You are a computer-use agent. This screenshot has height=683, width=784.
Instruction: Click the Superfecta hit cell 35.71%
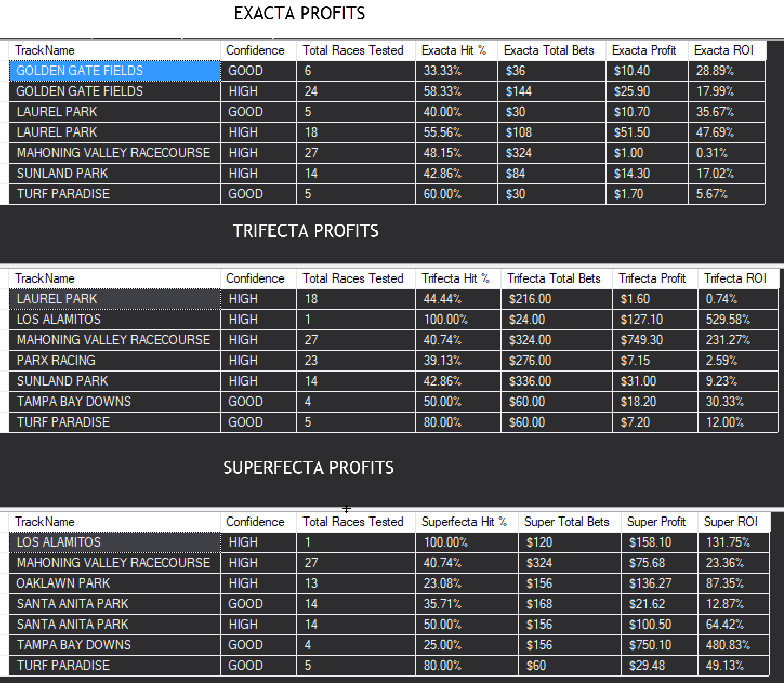click(466, 604)
